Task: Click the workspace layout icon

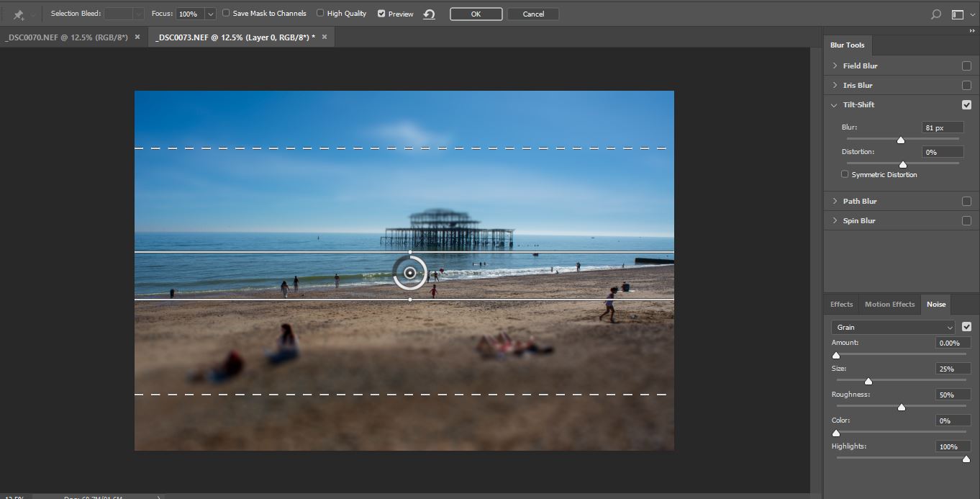Action: click(957, 14)
